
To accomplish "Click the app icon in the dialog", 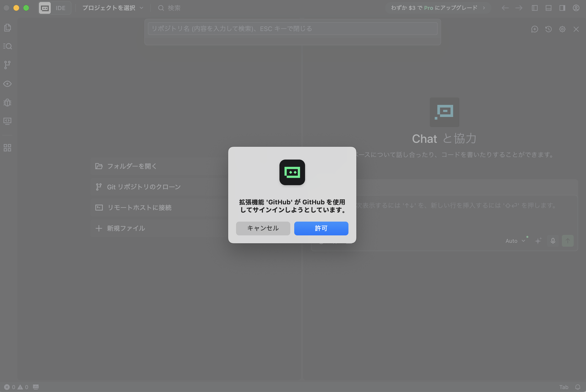I will [292, 172].
